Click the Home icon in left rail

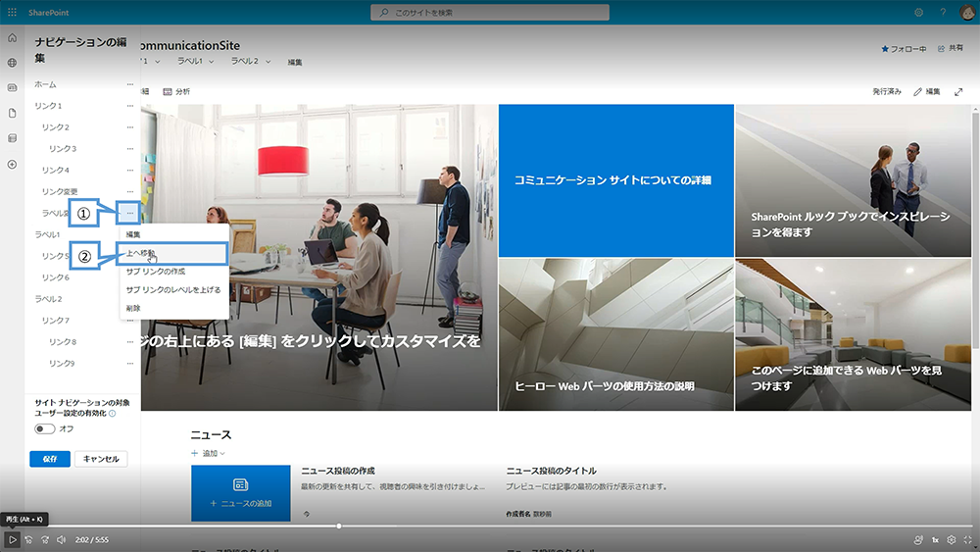point(12,38)
